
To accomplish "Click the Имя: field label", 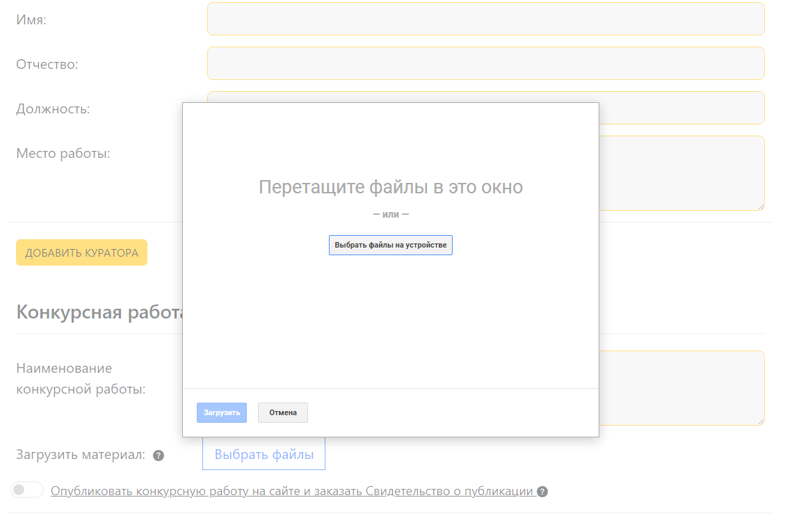I will click(31, 19).
